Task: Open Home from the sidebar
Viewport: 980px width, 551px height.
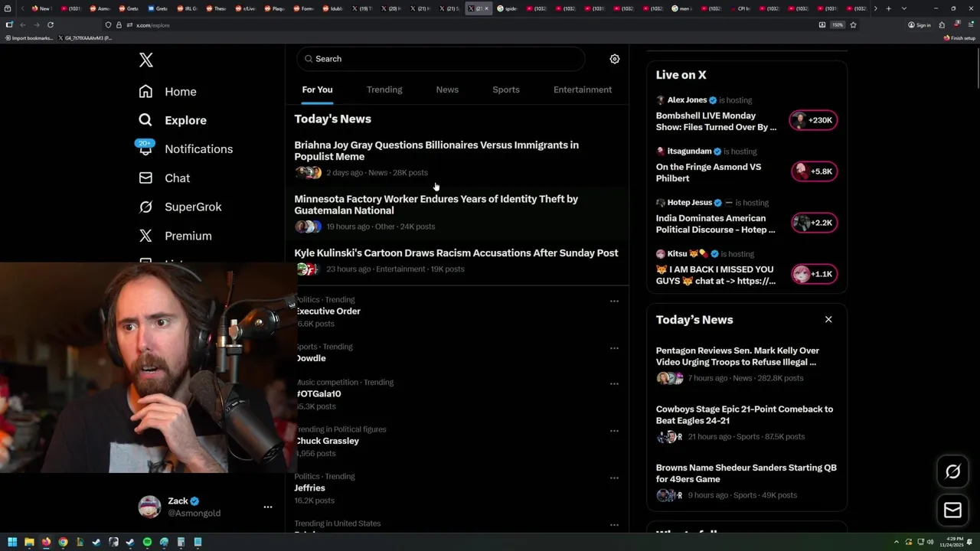Action: [x=168, y=92]
